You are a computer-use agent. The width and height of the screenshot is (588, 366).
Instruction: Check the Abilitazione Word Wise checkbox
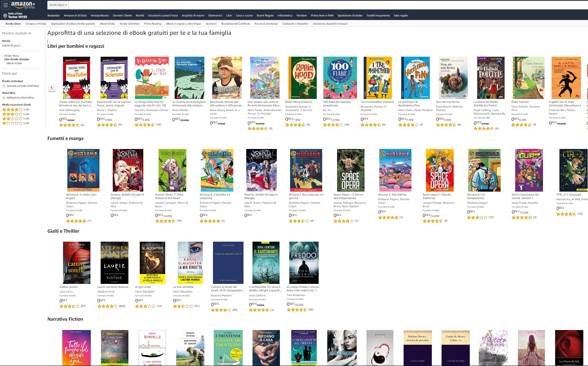pos(4,98)
